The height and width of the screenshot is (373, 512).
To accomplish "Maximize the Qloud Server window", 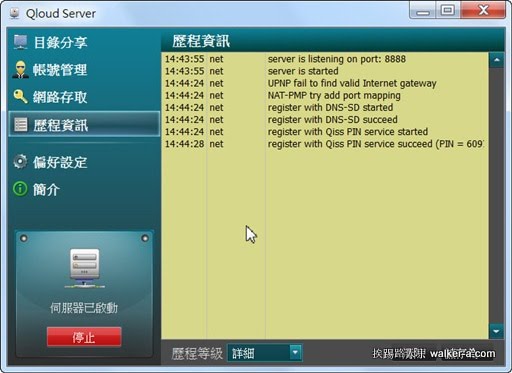I will pos(447,10).
